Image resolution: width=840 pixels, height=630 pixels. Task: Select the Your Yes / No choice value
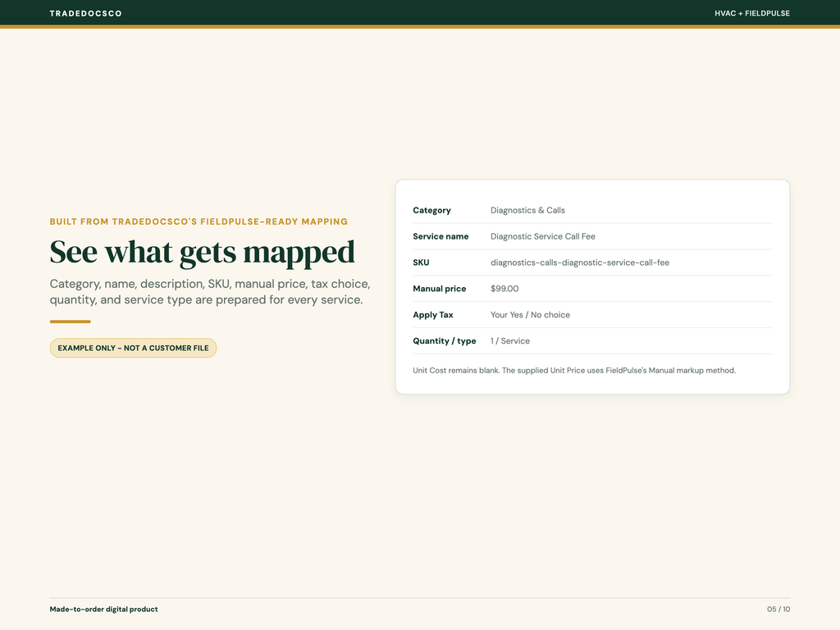(x=531, y=315)
